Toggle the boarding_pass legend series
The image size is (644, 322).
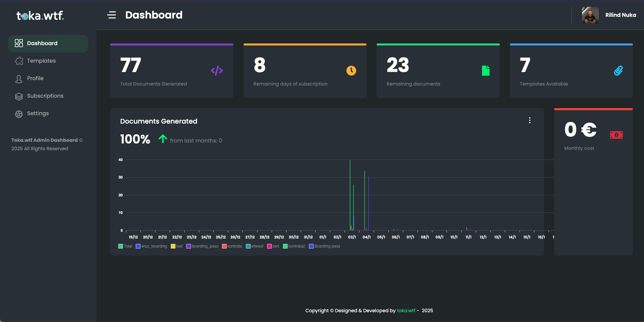tap(202, 246)
